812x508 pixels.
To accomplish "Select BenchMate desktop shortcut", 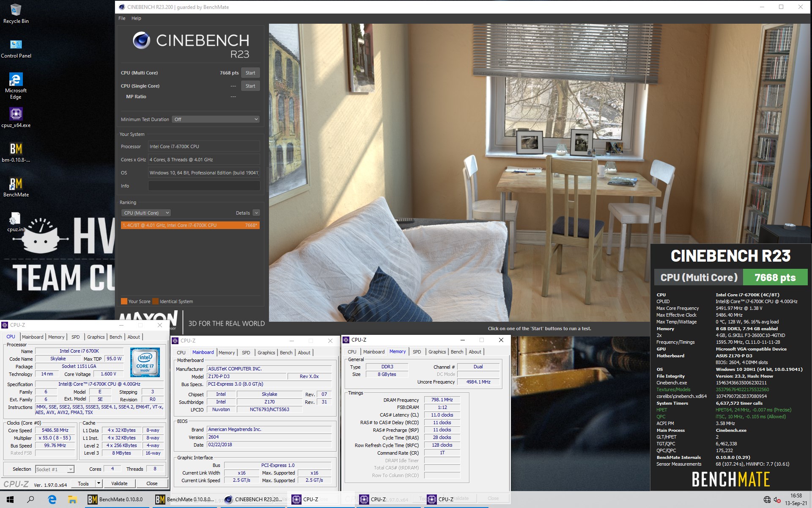I will 16,187.
